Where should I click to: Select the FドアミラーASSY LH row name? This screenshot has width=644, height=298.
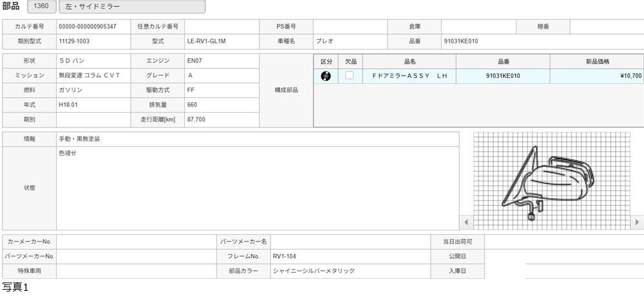coord(410,76)
